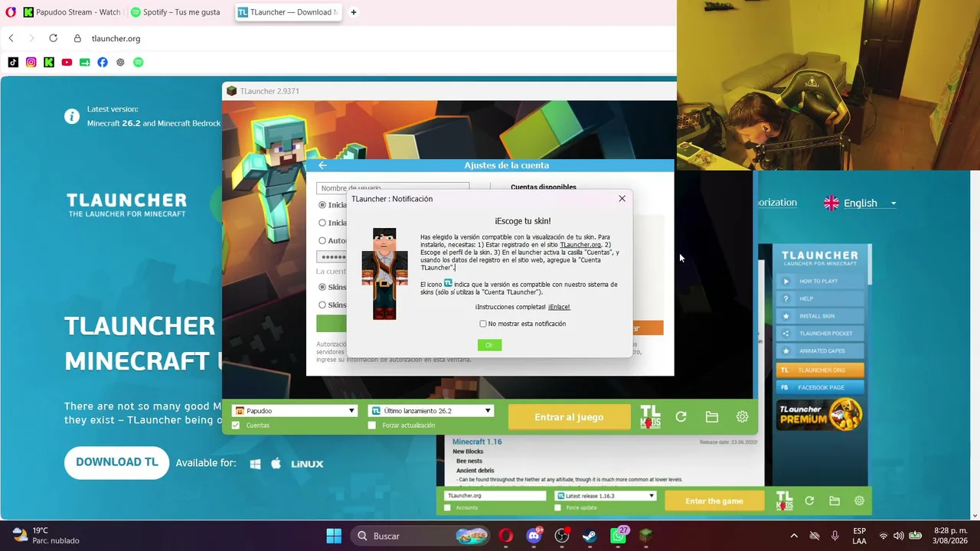Click the DOWNLOAD TL button

(116, 463)
